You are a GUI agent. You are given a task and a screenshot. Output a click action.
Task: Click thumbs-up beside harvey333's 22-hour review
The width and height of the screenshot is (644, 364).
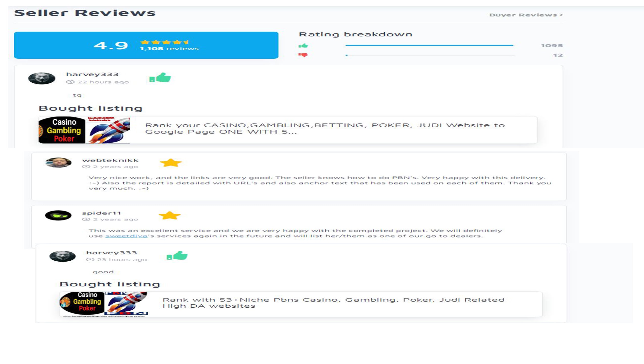(x=160, y=78)
